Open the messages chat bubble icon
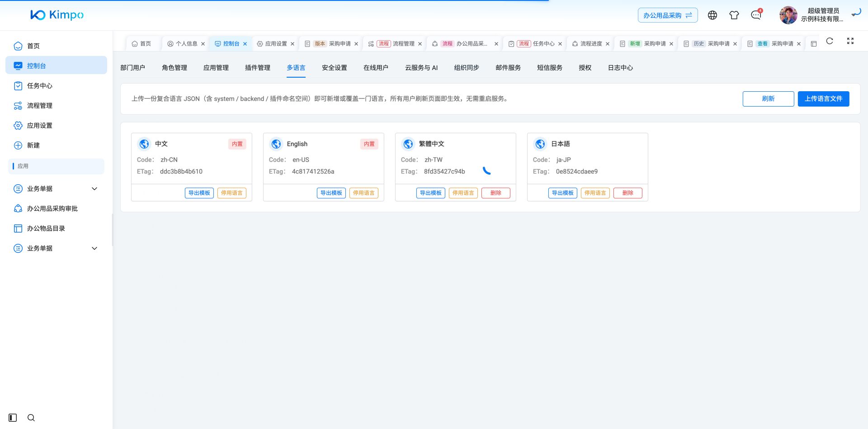This screenshot has width=868, height=429. coord(756,15)
